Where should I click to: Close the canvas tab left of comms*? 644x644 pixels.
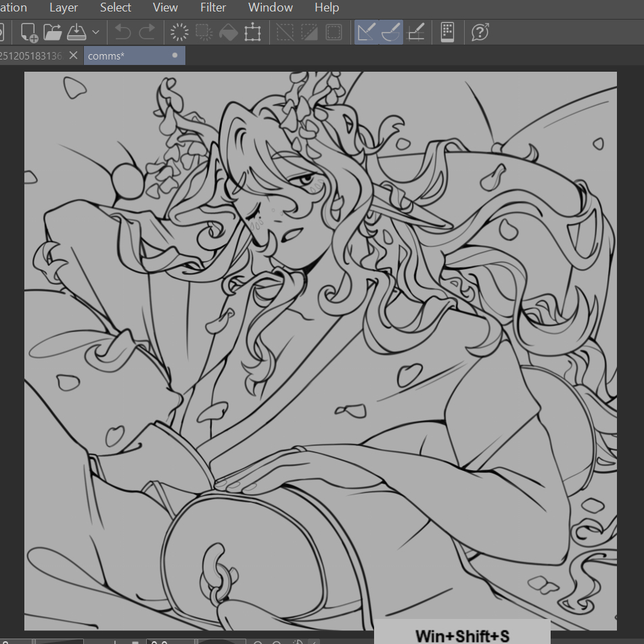pyautogui.click(x=73, y=55)
